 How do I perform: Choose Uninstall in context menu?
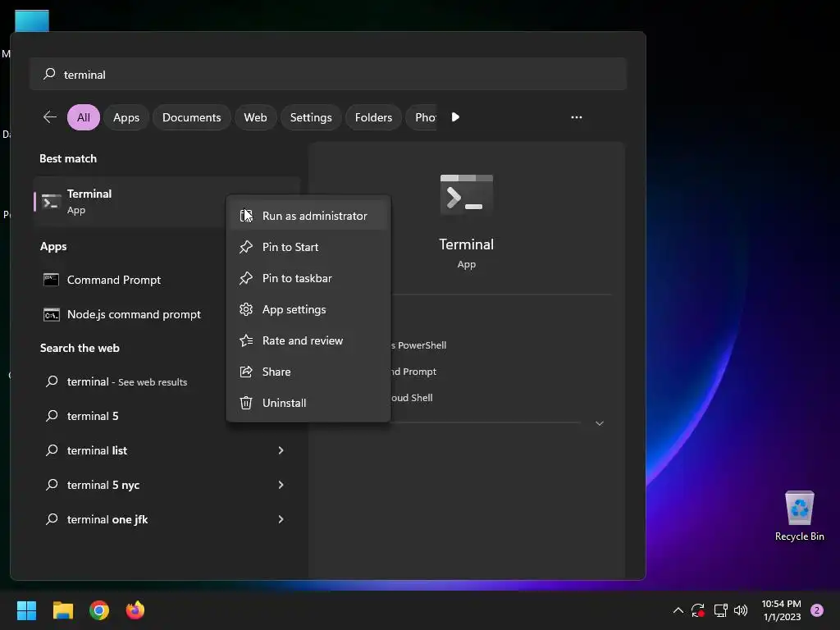click(x=308, y=402)
